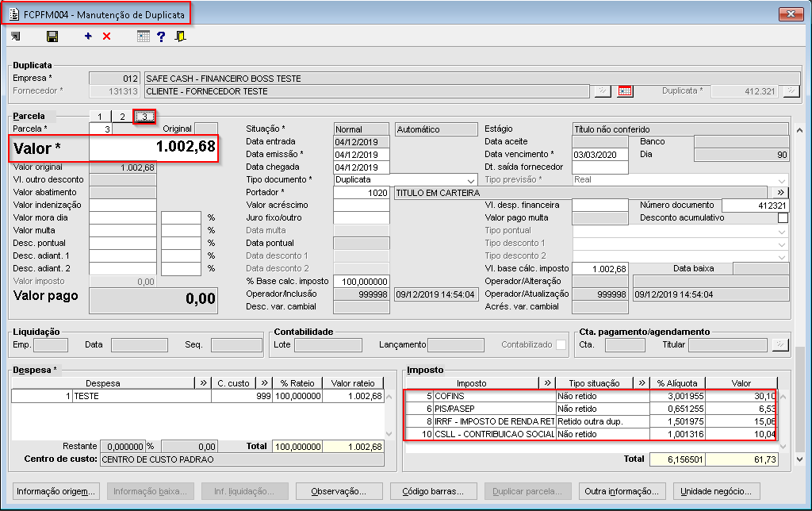Select parcela tab 1

(100, 117)
